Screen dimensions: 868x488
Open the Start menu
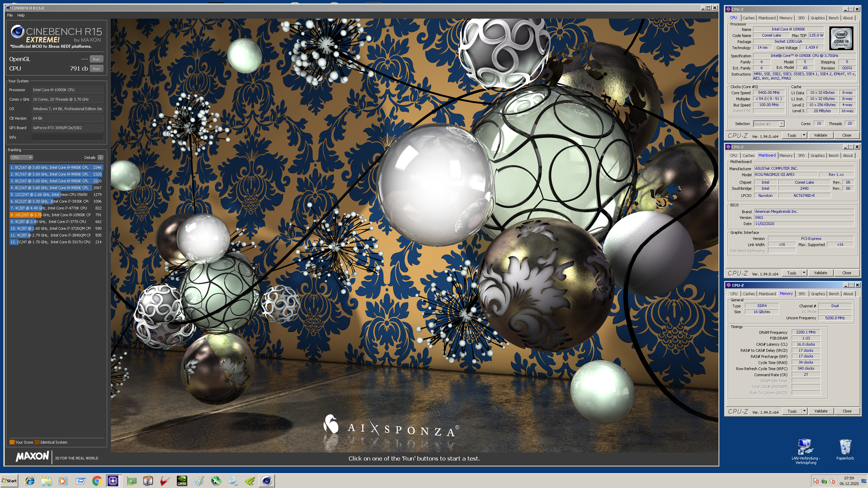pyautogui.click(x=9, y=481)
